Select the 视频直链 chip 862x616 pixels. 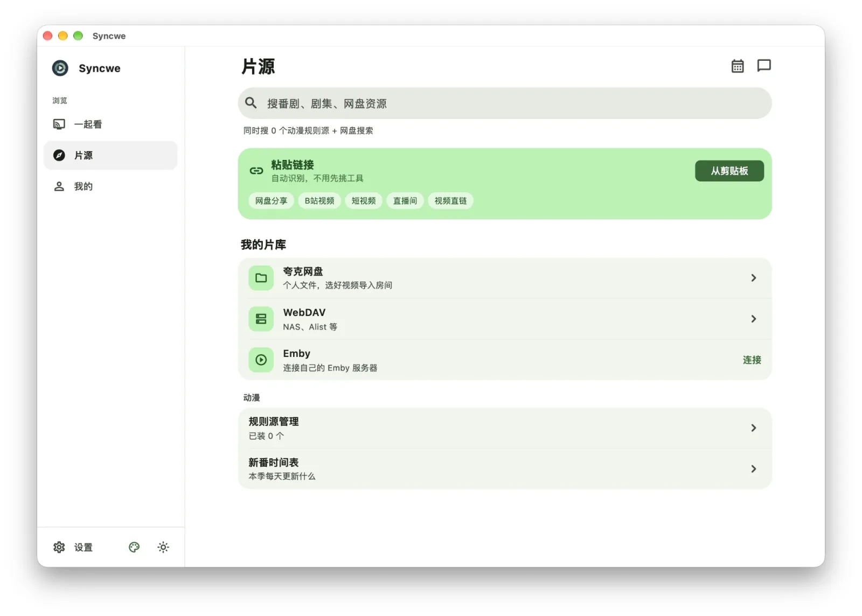(450, 201)
